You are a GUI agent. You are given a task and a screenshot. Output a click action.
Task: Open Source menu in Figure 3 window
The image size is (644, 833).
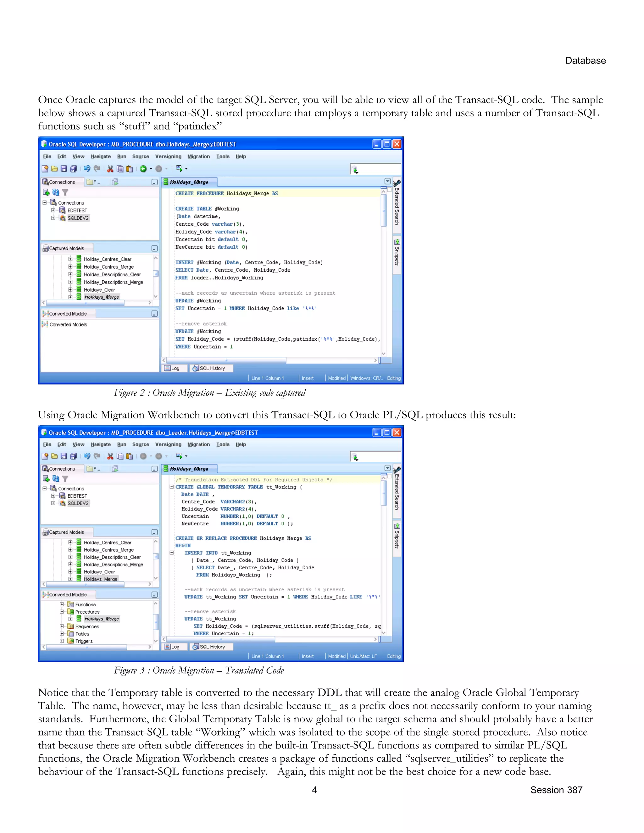140,444
